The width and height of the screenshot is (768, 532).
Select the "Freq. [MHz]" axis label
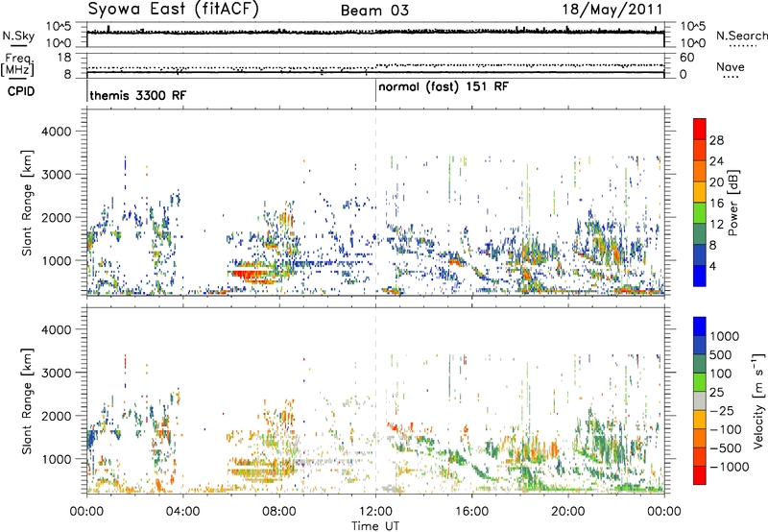(17, 64)
